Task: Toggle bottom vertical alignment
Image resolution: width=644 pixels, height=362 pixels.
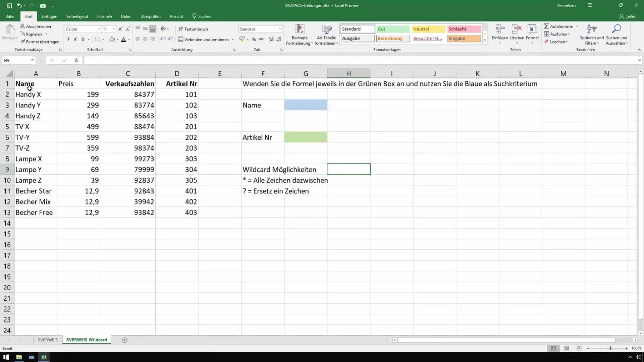Action: [153, 29]
